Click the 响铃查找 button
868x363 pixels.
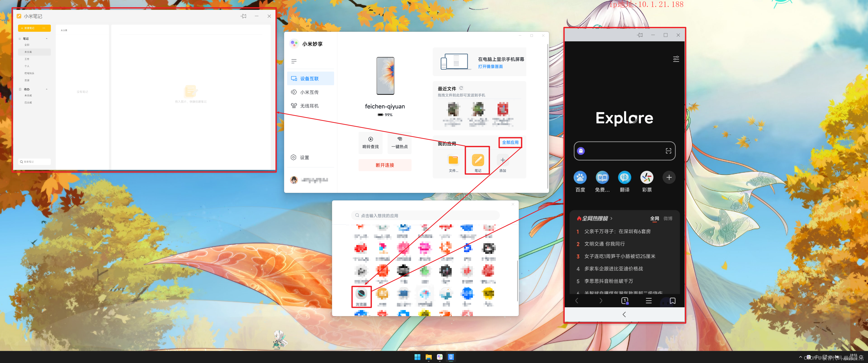coord(370,143)
